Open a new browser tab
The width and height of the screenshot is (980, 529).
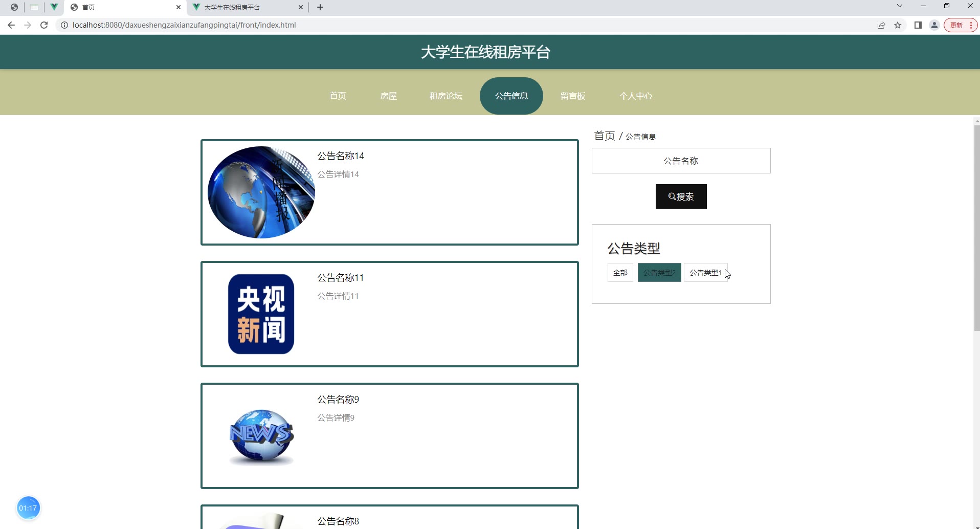320,7
